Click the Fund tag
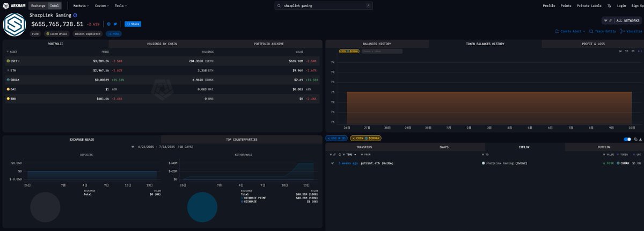The image size is (644, 231). pos(36,33)
